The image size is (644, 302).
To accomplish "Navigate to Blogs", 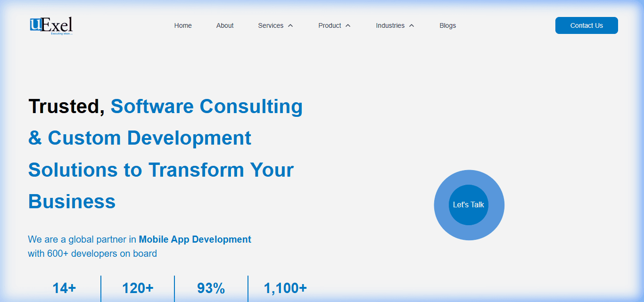I will (x=447, y=25).
